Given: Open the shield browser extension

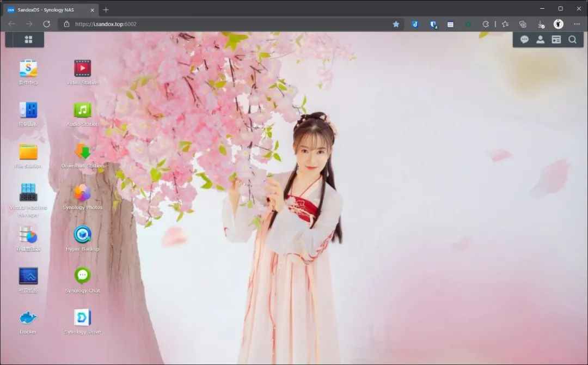Looking at the screenshot, I should click(x=433, y=25).
